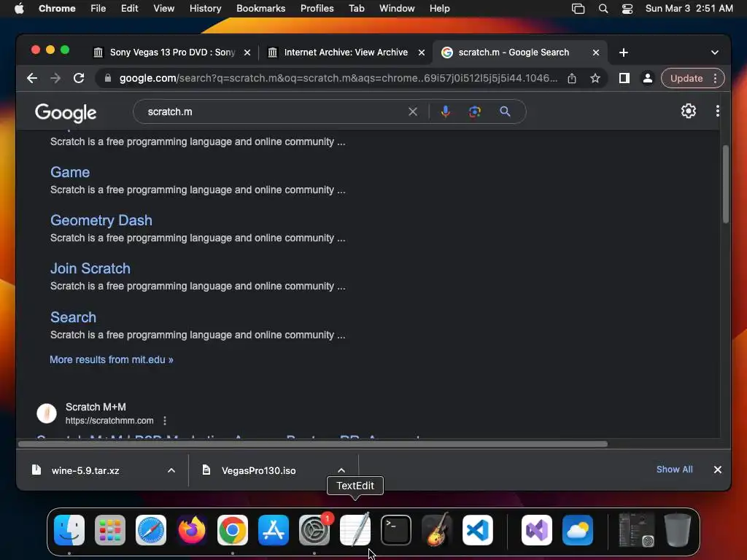Close the scratch.m Google Search tab

[595, 52]
